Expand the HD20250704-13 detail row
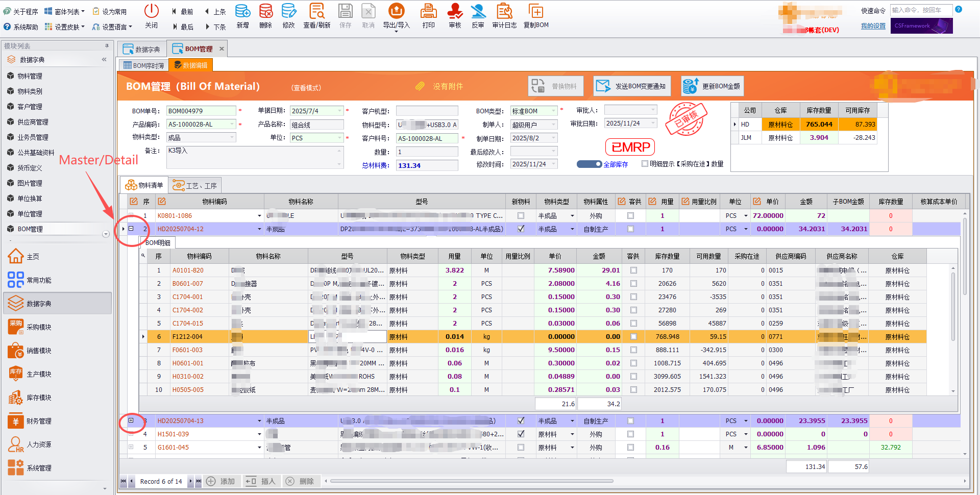The image size is (980, 495). point(132,420)
